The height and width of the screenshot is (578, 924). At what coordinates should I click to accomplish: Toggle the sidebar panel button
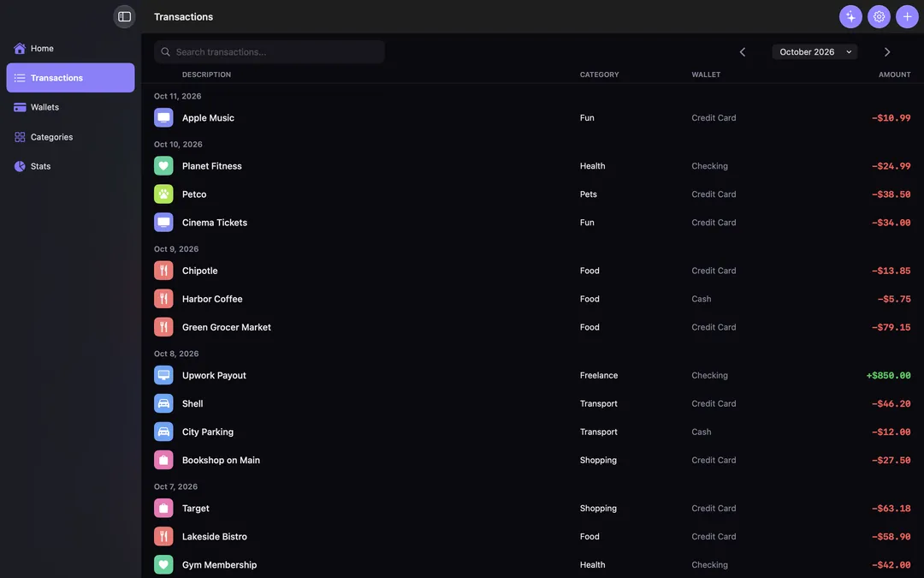(x=124, y=16)
